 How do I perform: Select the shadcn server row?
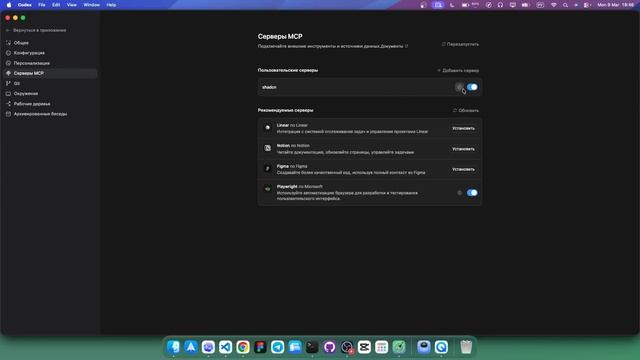tap(369, 87)
